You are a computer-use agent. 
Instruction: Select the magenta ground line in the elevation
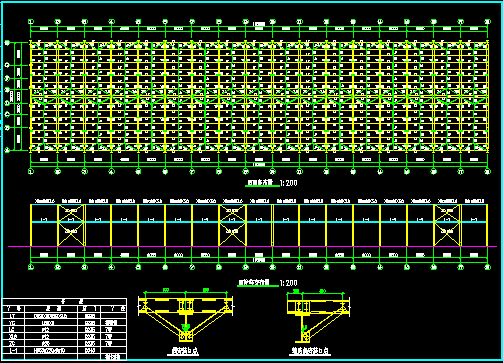point(252,247)
